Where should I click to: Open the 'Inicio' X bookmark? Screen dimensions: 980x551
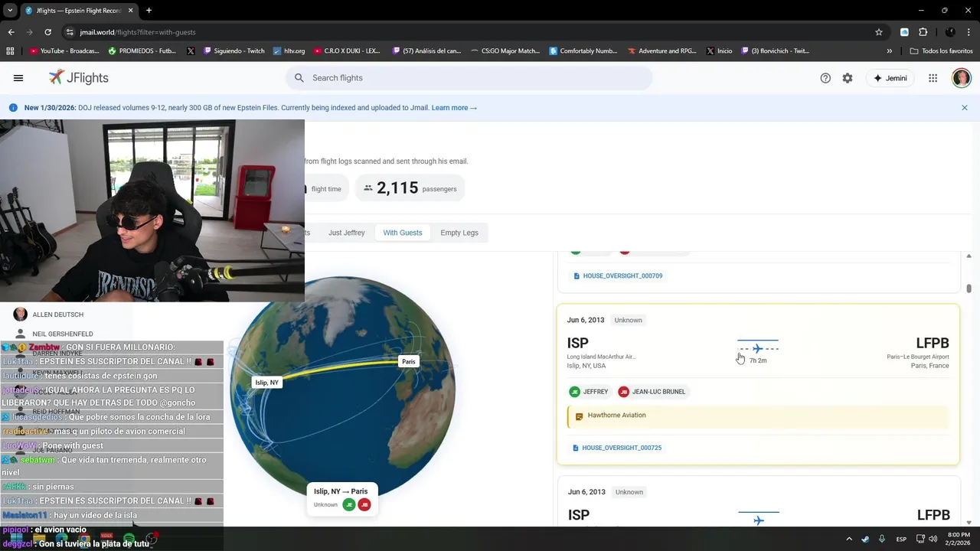[x=719, y=51]
